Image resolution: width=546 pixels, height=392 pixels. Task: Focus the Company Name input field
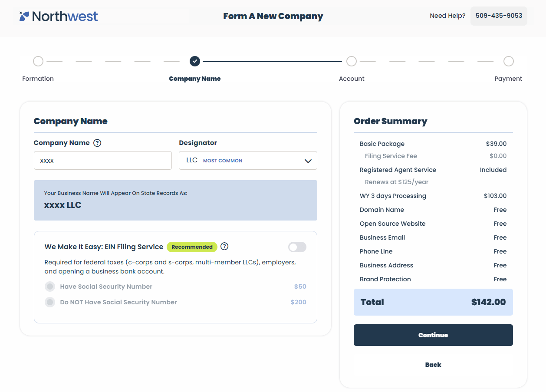pos(103,160)
